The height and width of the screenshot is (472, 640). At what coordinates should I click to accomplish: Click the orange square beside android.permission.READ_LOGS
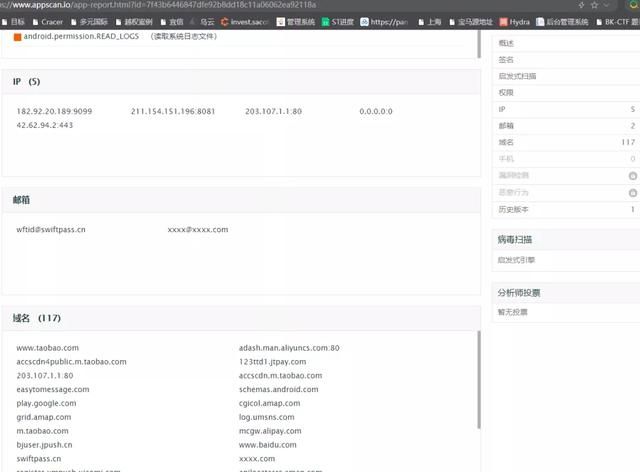pyautogui.click(x=17, y=37)
